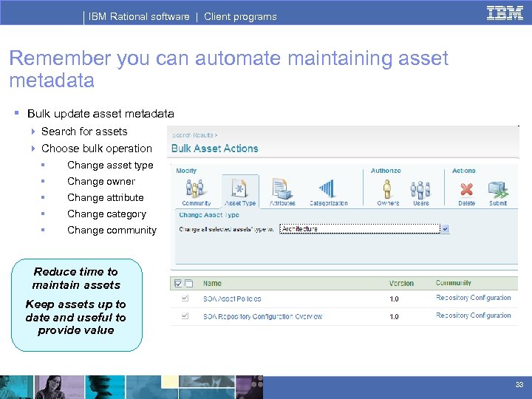Click version 1.0 of SOA Asset Policies
532x399 pixels.
[394, 299]
